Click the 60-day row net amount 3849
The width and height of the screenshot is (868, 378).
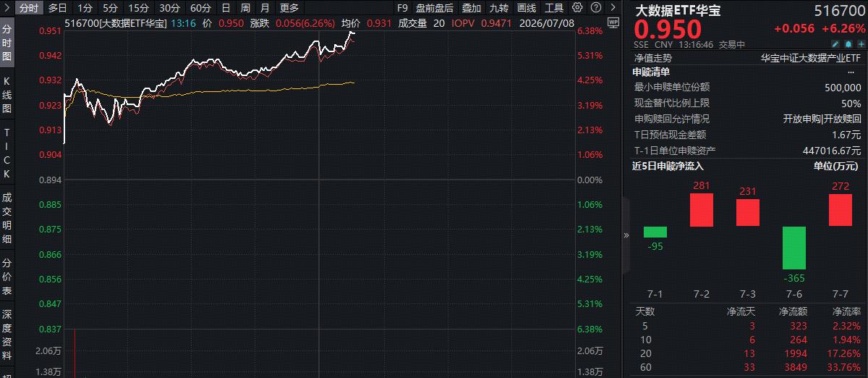pos(796,368)
